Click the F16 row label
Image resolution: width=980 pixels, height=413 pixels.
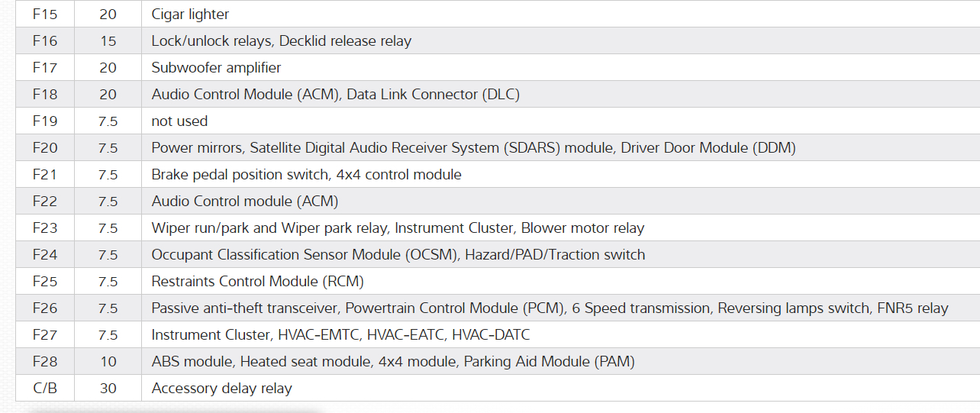(45, 41)
